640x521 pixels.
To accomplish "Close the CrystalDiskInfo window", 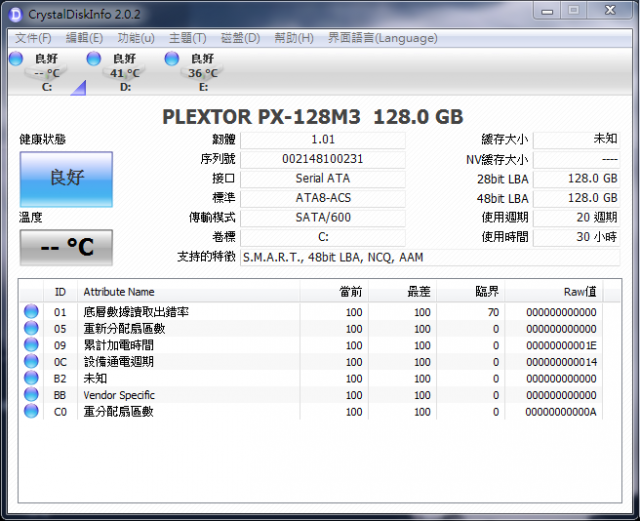I will (610, 11).
